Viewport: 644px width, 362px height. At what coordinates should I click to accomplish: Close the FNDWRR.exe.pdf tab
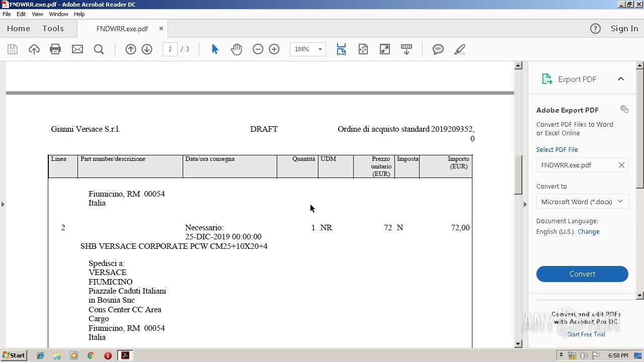tap(161, 29)
